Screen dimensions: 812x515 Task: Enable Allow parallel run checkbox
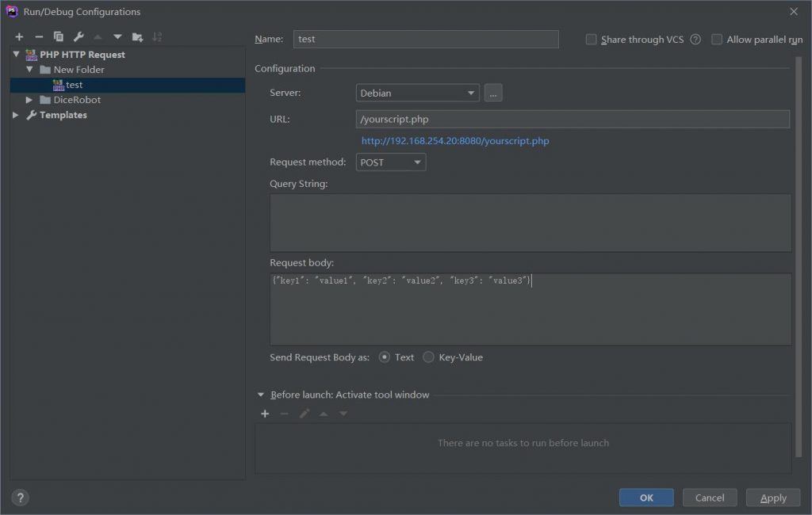click(717, 40)
